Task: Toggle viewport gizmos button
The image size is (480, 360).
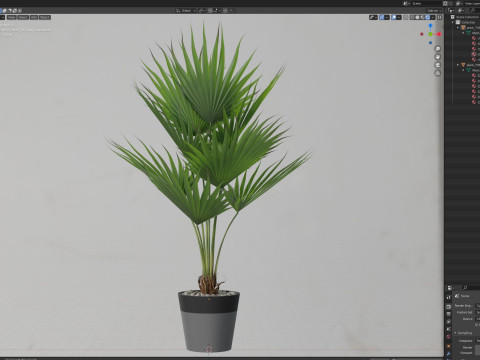Action: pyautogui.click(x=382, y=17)
